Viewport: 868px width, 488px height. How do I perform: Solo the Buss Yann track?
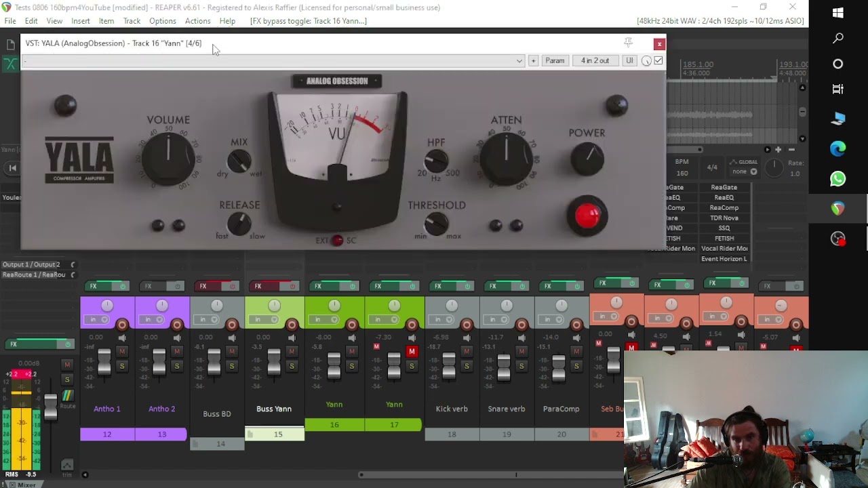pos(292,366)
